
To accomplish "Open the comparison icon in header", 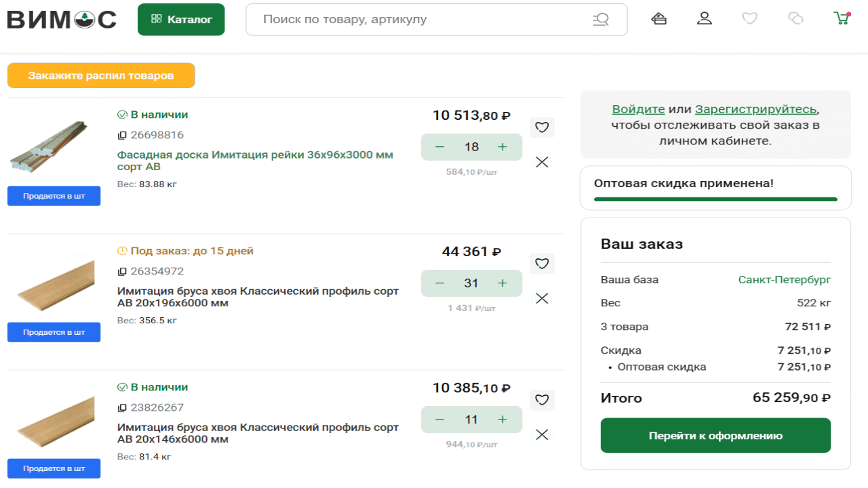I will click(x=795, y=19).
